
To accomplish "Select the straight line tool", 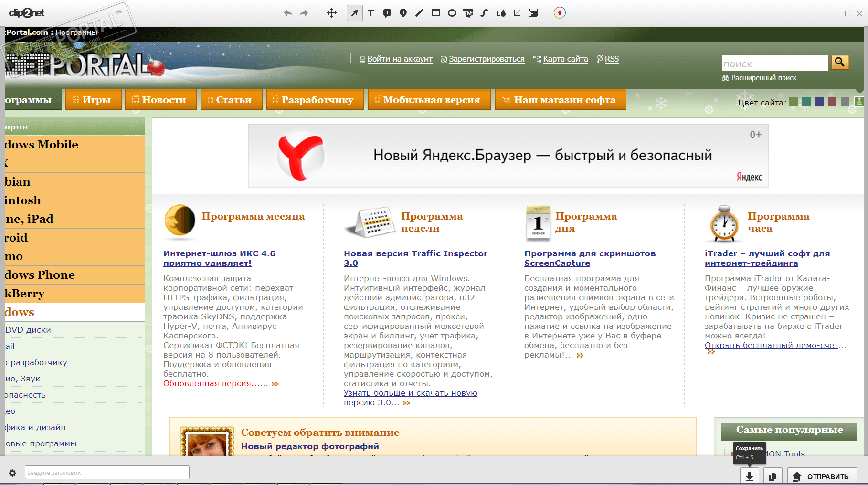I will (419, 13).
